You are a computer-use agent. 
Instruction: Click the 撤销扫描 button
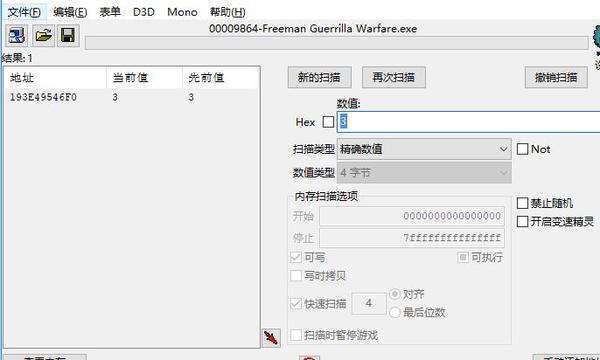click(x=556, y=77)
